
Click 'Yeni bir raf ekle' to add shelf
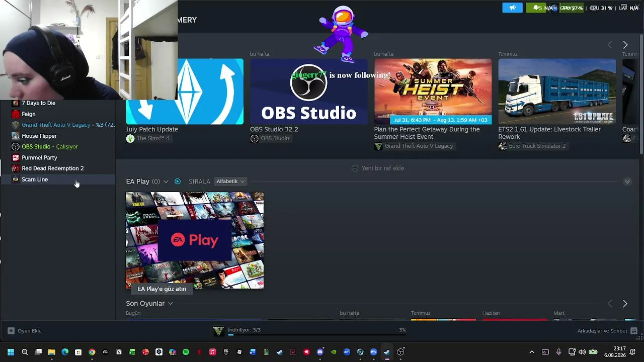pyautogui.click(x=378, y=168)
